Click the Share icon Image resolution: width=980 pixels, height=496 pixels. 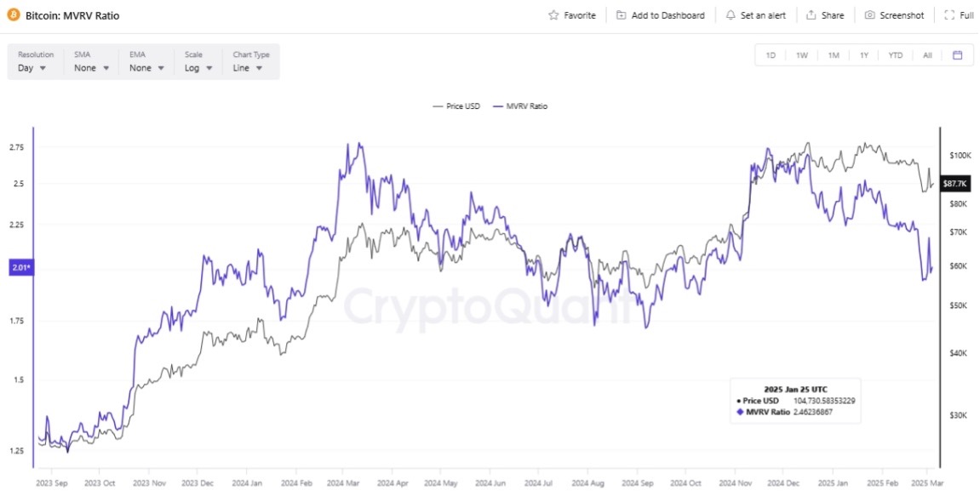[x=811, y=15]
